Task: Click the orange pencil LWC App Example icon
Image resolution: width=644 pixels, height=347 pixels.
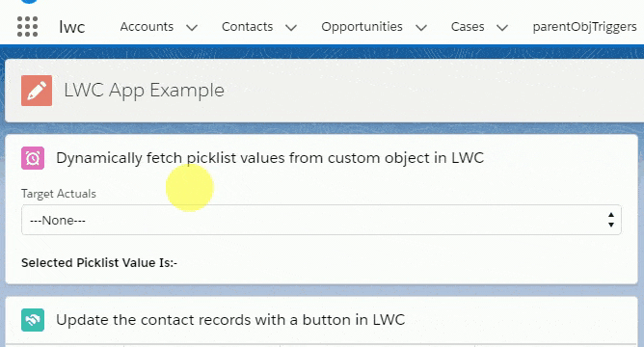Action: [x=37, y=91]
